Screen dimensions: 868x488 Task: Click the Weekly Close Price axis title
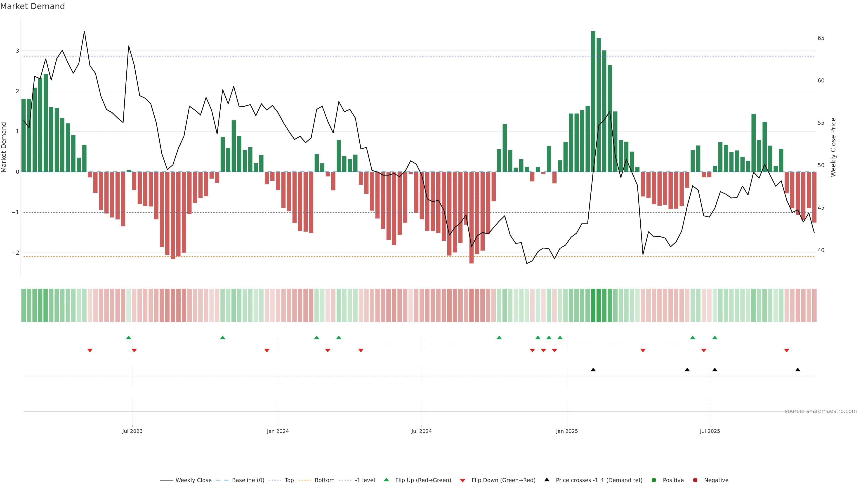coord(833,147)
